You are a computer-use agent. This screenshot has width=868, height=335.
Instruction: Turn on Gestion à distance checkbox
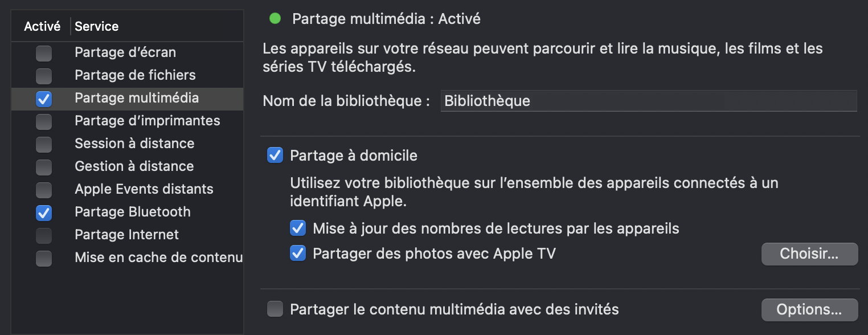(44, 167)
